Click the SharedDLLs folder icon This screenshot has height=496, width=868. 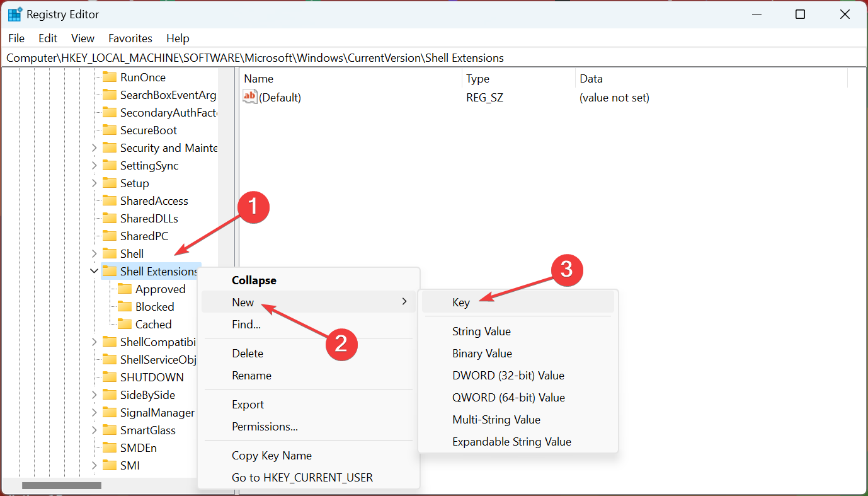pyautogui.click(x=110, y=218)
